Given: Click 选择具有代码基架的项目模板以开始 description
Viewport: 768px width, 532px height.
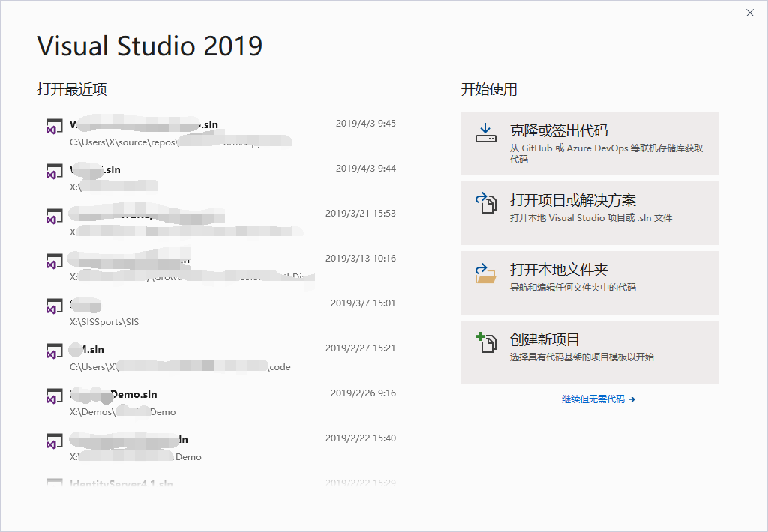Looking at the screenshot, I should point(581,357).
